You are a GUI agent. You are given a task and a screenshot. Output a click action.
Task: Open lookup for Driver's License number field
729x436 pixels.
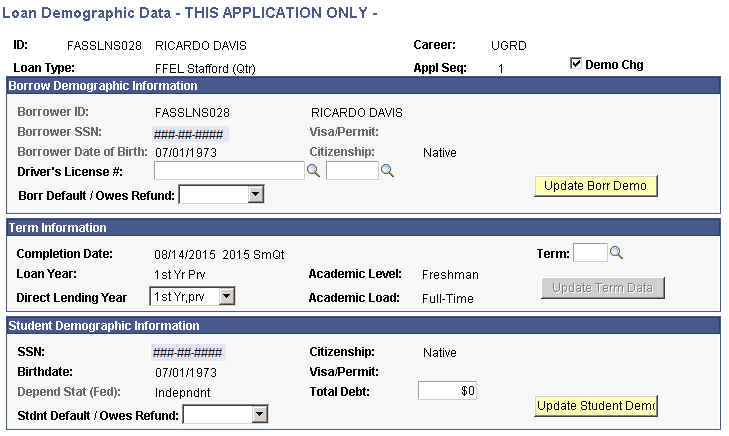(x=313, y=172)
